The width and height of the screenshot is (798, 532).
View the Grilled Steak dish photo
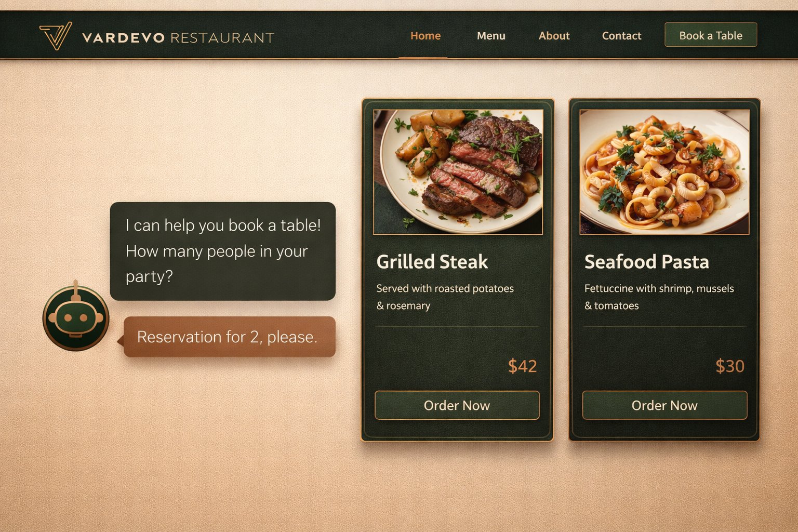pos(458,172)
